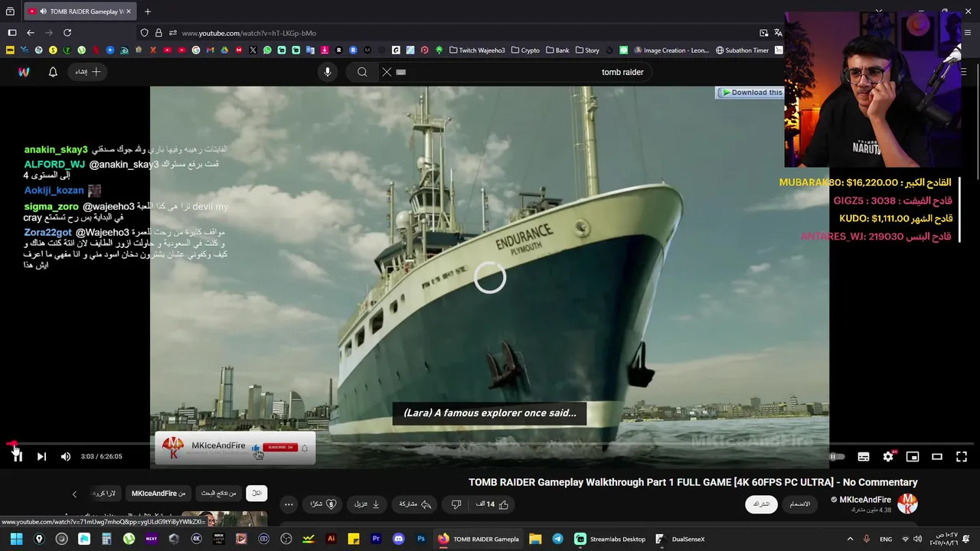Enable theater mode view

click(937, 457)
